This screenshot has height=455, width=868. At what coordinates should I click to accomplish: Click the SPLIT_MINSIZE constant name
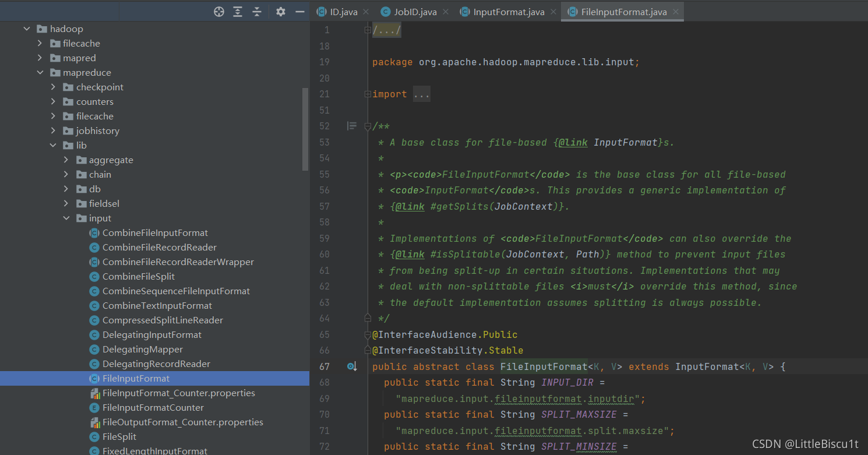pyautogui.click(x=579, y=446)
